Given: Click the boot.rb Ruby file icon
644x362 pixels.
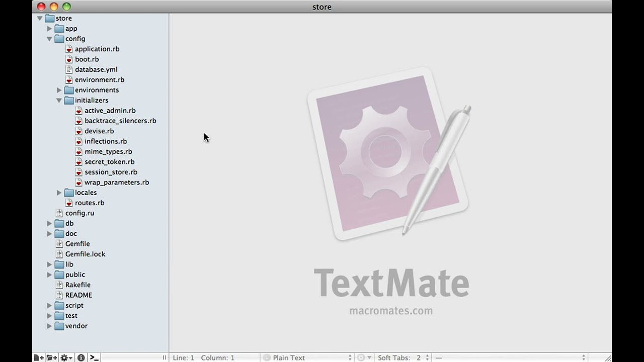Looking at the screenshot, I should coord(69,59).
